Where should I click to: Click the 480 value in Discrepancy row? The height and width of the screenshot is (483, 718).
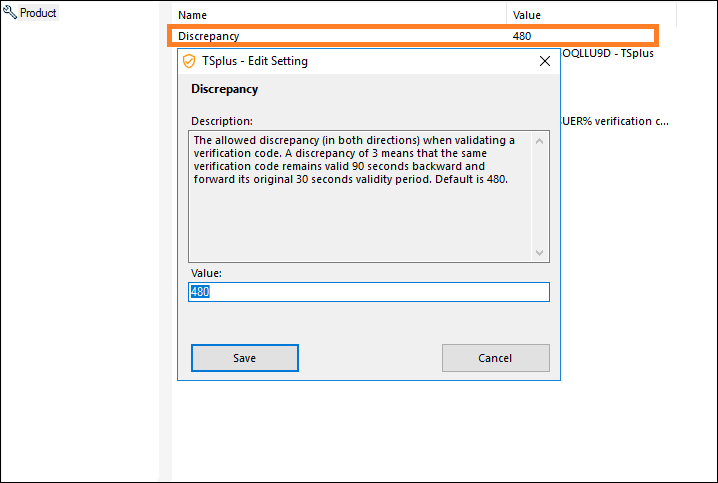tap(522, 36)
